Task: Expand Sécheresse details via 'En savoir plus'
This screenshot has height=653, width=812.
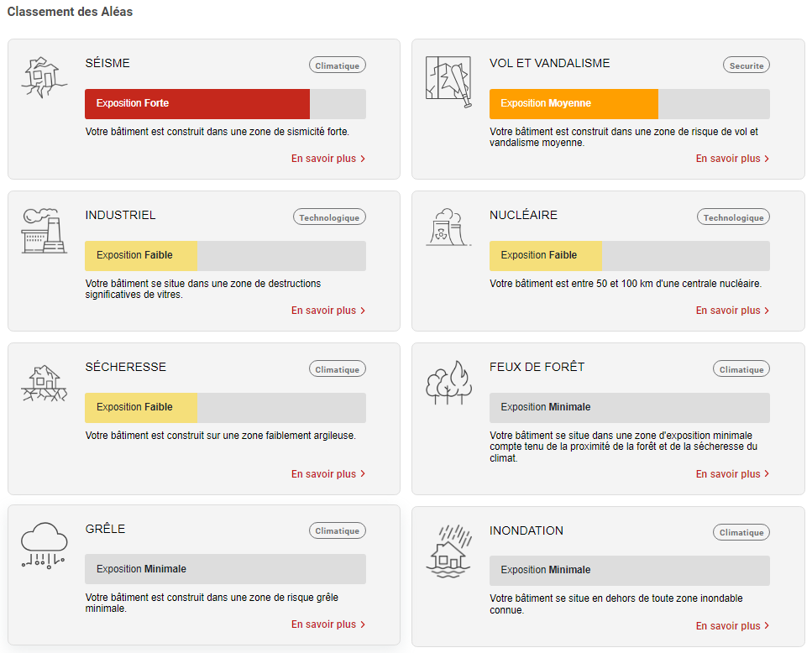Action: [327, 474]
